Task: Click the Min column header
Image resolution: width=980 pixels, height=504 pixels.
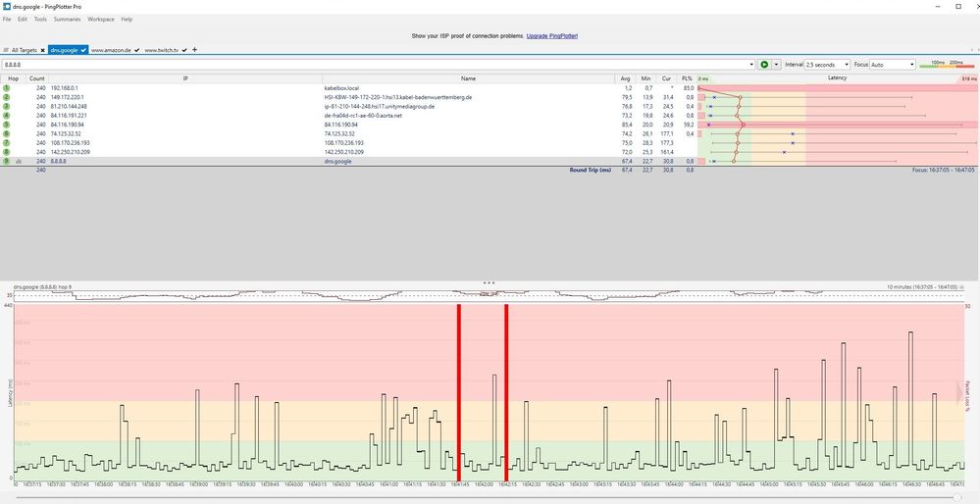Action: (x=646, y=78)
